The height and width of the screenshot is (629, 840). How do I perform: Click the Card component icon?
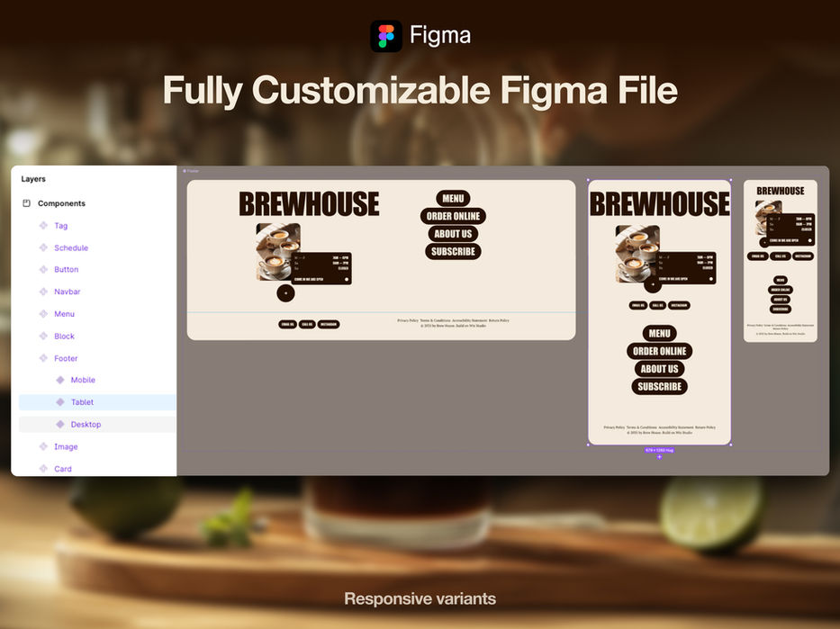pos(43,469)
